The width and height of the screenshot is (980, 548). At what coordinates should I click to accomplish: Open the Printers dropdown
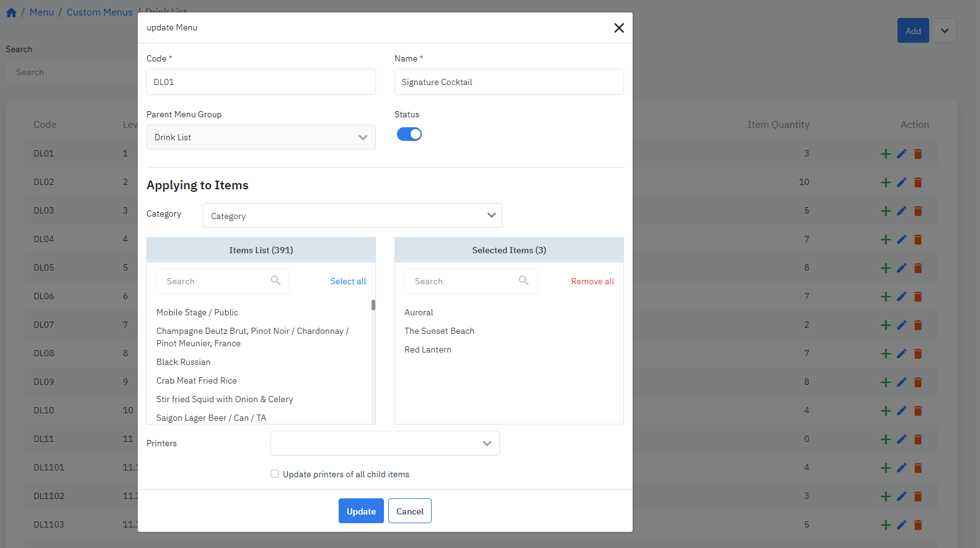click(385, 443)
